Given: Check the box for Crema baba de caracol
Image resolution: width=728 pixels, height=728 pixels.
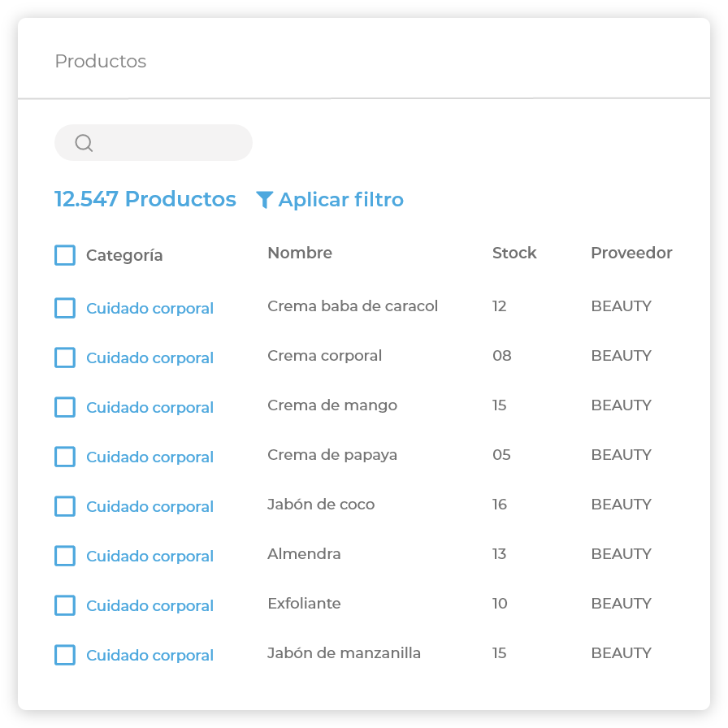Looking at the screenshot, I should pyautogui.click(x=65, y=308).
